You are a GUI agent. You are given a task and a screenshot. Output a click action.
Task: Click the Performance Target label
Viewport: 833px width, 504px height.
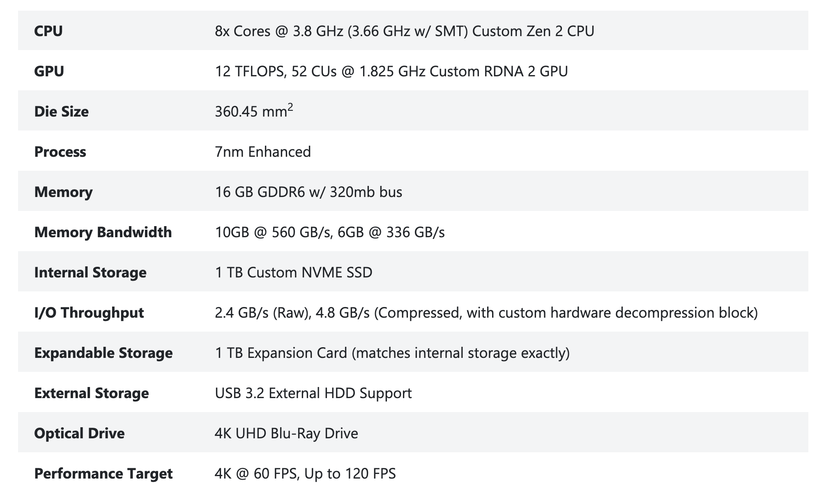click(x=103, y=474)
